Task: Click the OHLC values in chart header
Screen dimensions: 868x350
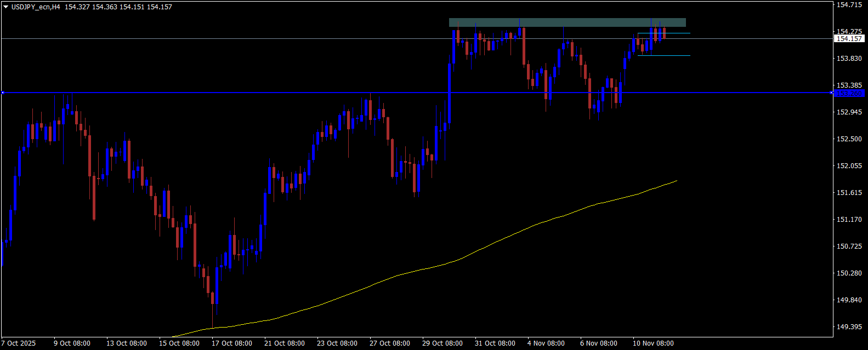Action: click(118, 7)
